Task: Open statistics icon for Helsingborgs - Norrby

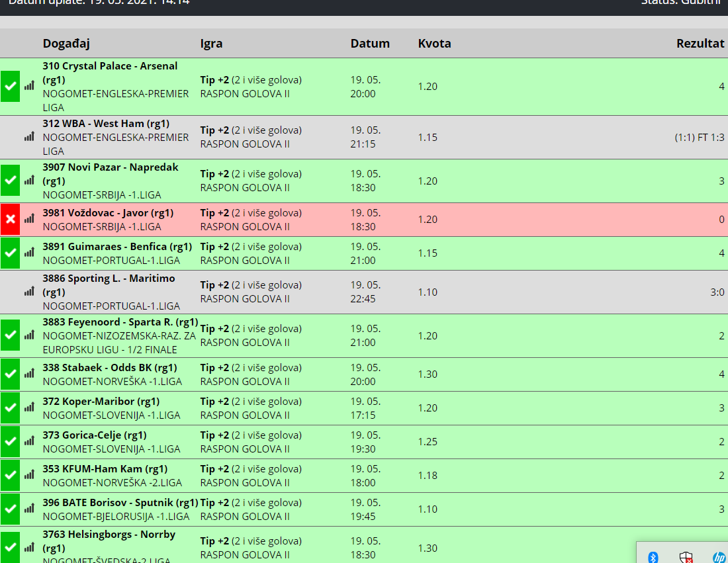Action: click(x=29, y=548)
